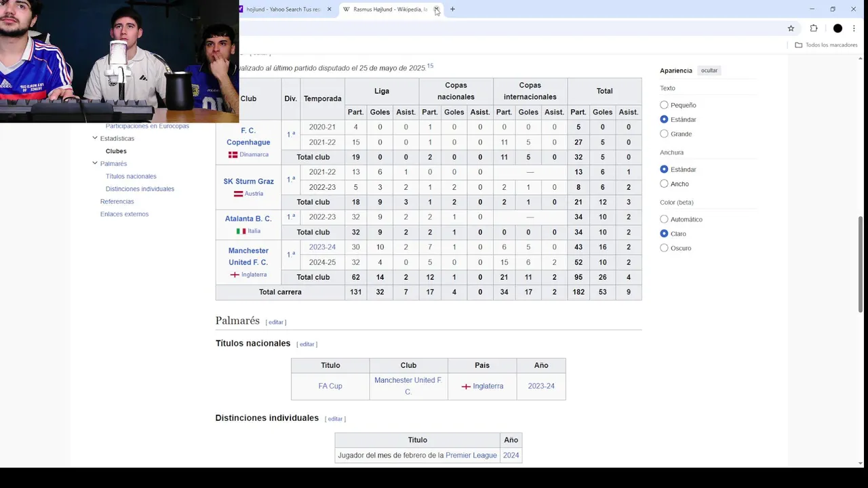
Task: Open the Todos los marcadores folder
Action: [826, 45]
